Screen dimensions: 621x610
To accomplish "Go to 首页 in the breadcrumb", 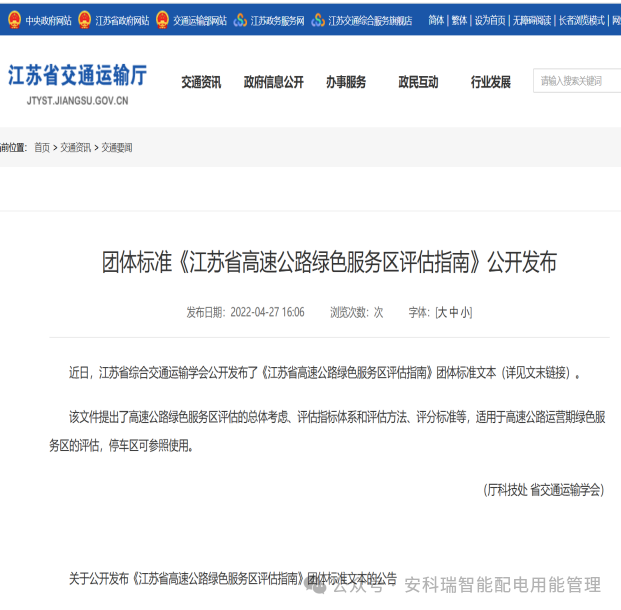I will pos(42,148).
